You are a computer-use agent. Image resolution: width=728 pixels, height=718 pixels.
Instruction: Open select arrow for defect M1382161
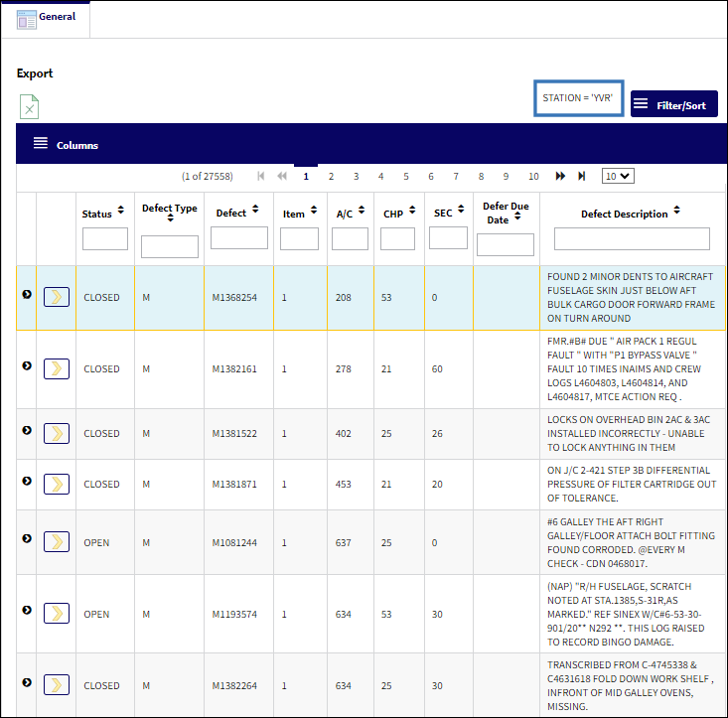(x=57, y=369)
